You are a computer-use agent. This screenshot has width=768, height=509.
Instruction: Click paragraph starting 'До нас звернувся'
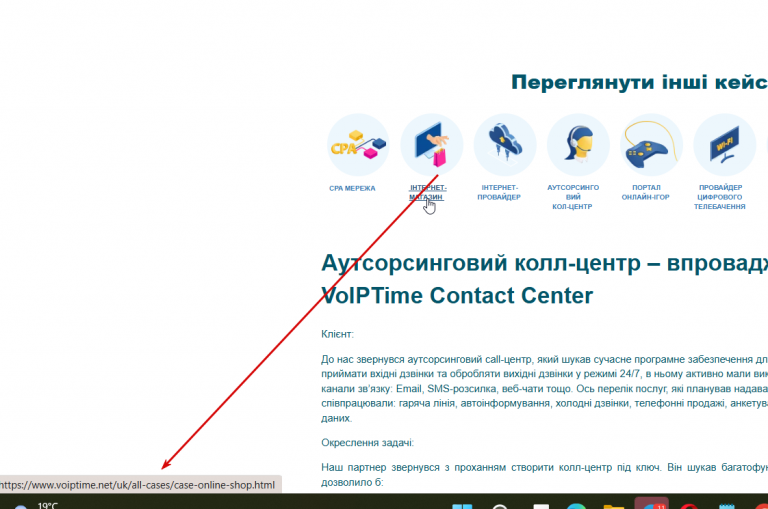click(544, 388)
